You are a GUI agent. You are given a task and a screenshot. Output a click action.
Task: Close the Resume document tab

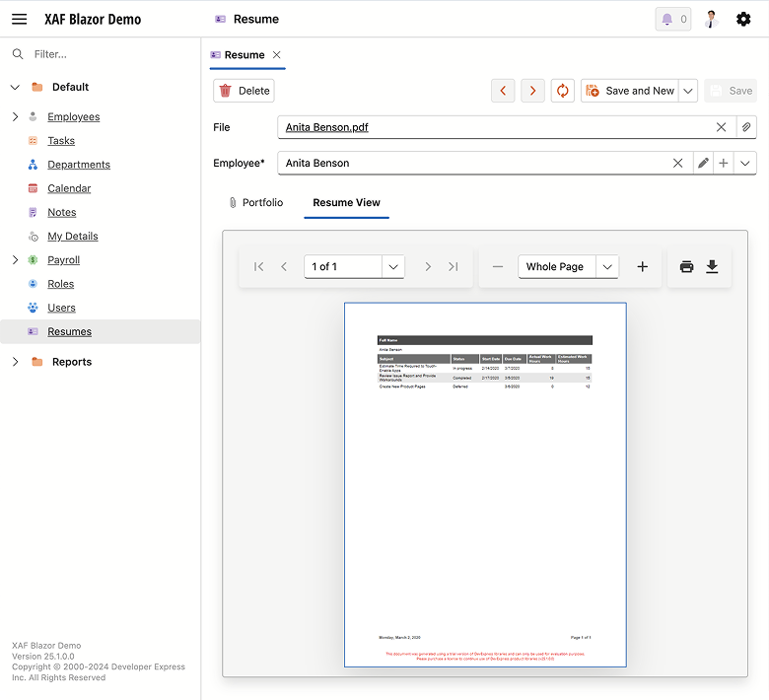pos(277,55)
